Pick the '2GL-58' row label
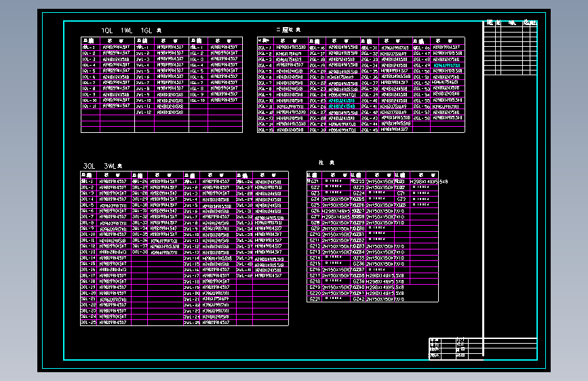 click(421, 118)
